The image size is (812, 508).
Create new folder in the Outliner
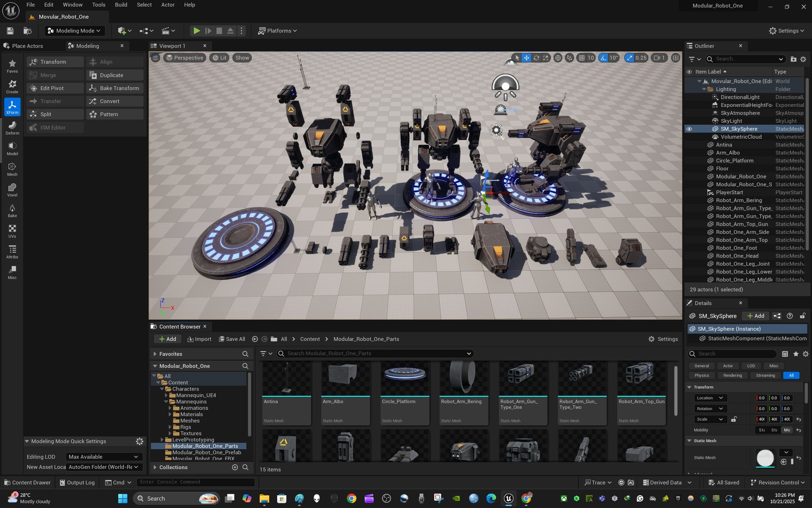click(x=794, y=59)
